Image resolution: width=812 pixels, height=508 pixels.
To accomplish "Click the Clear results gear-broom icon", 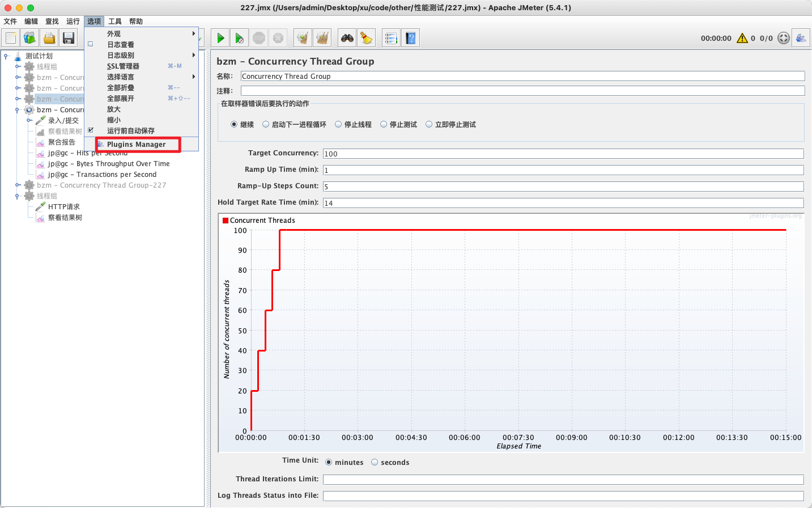I will 303,38.
